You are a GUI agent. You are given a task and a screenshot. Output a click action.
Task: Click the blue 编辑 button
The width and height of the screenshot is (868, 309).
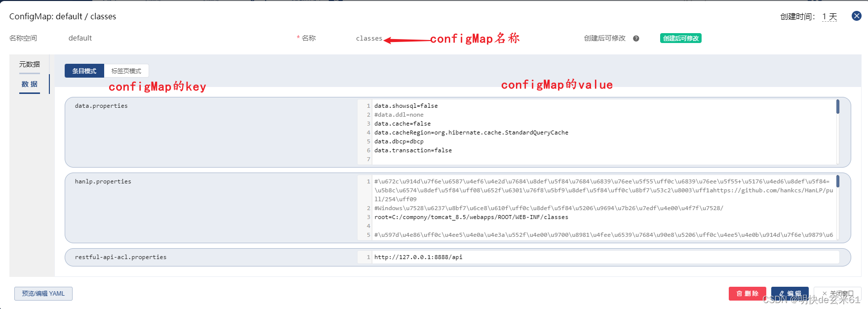tap(790, 294)
